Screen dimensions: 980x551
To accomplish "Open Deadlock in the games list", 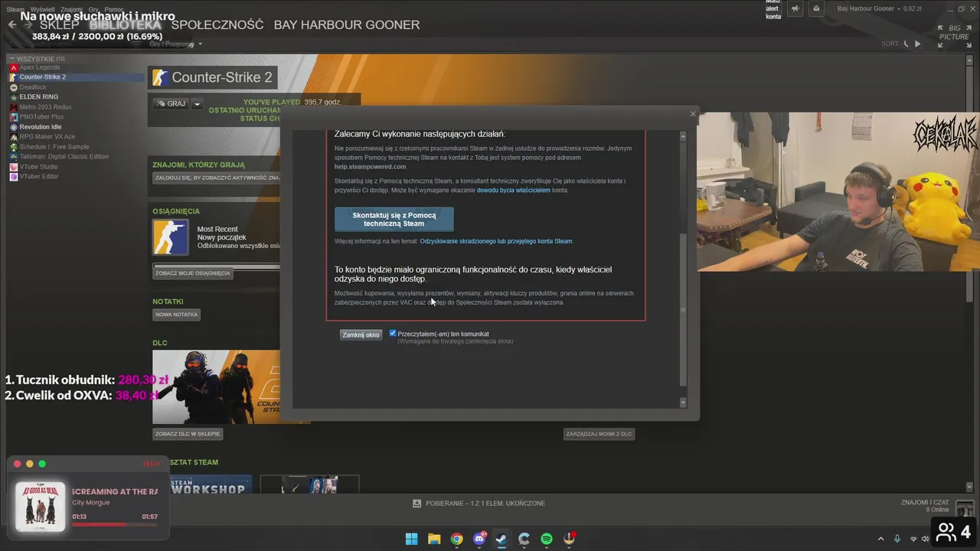I will (33, 87).
